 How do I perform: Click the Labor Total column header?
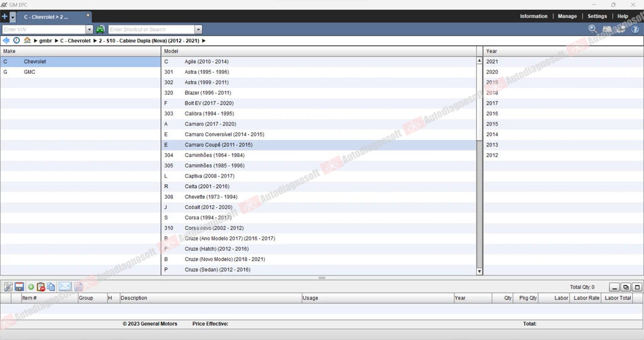(x=617, y=298)
